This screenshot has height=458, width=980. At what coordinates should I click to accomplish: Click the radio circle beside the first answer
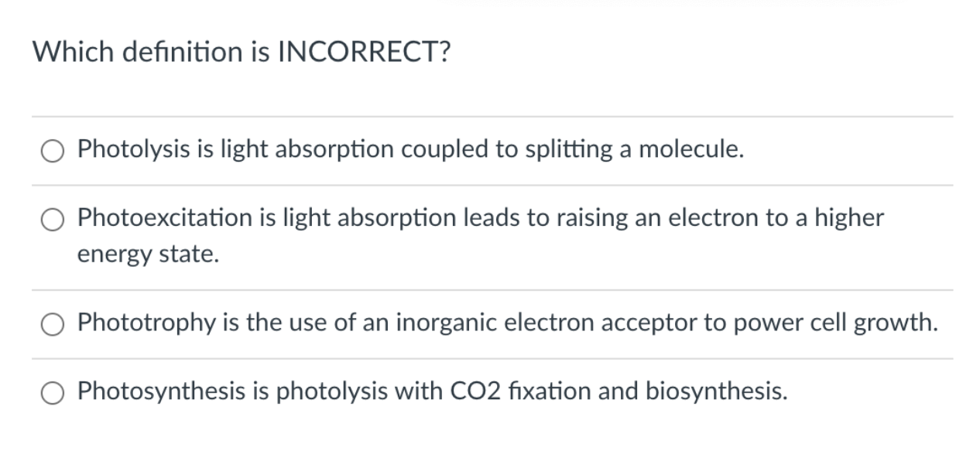tap(53, 152)
